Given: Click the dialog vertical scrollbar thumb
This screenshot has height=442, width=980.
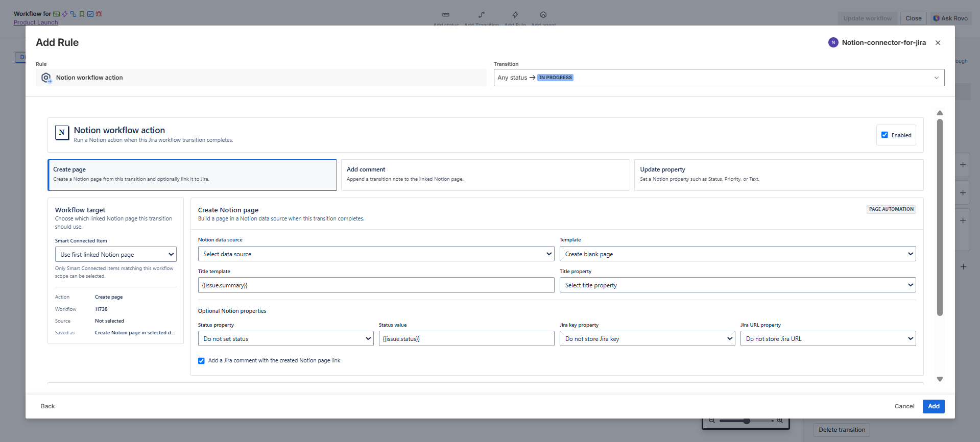Looking at the screenshot, I should coord(940,217).
